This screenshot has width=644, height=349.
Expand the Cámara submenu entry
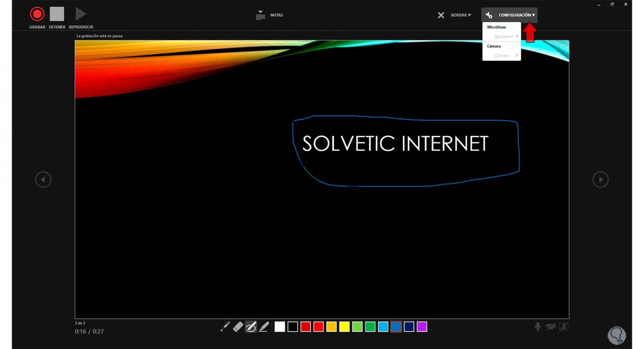coord(502,55)
